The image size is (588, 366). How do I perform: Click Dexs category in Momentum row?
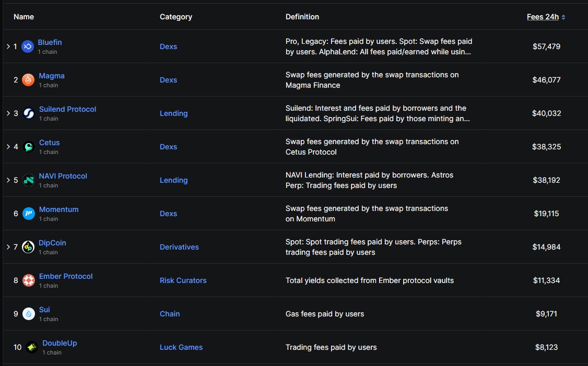coord(168,214)
